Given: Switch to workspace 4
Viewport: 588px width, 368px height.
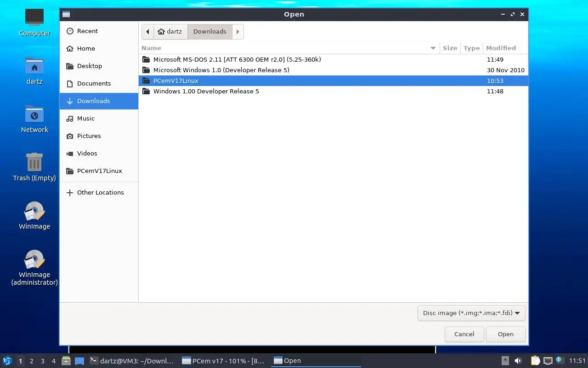Looking at the screenshot, I should click(53, 361).
